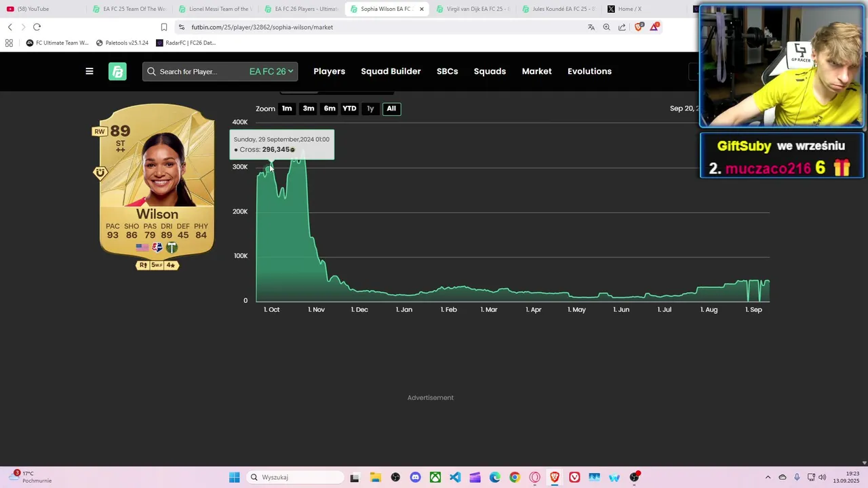Share this page via share icon

[x=622, y=27]
